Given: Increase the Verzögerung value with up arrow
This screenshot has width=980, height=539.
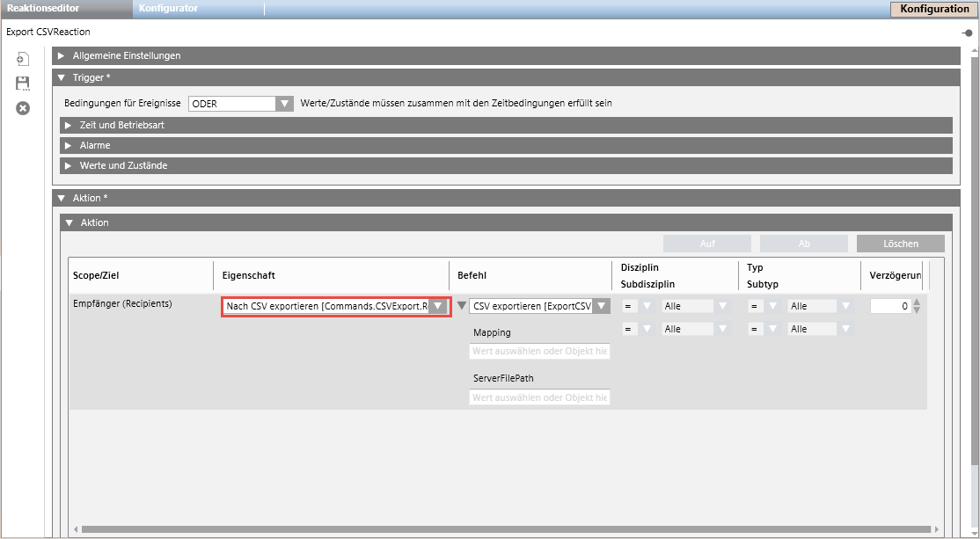Looking at the screenshot, I should pos(917,302).
